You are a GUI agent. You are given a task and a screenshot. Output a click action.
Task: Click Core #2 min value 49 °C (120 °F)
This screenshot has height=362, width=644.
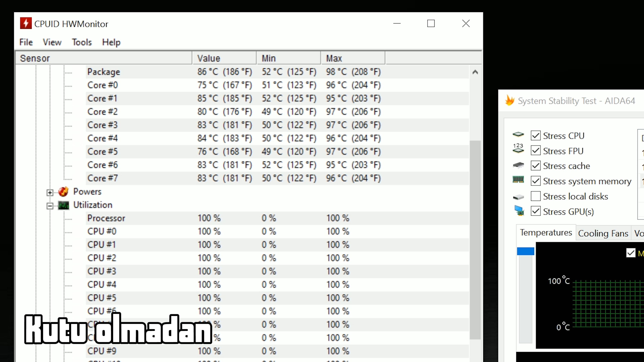[x=289, y=112]
